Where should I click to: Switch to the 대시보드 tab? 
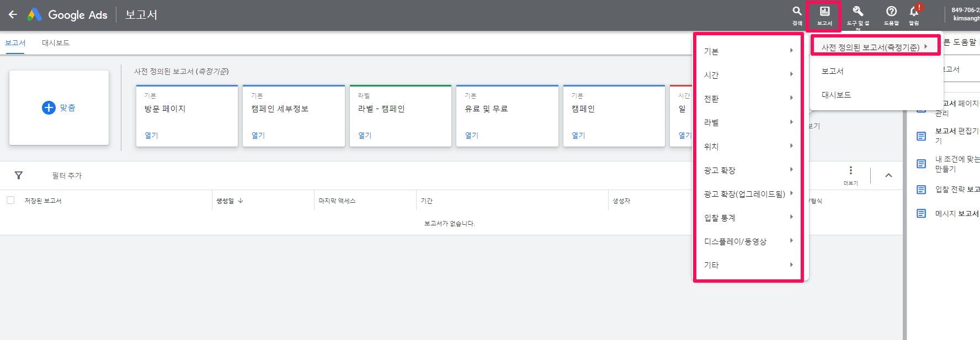point(56,43)
